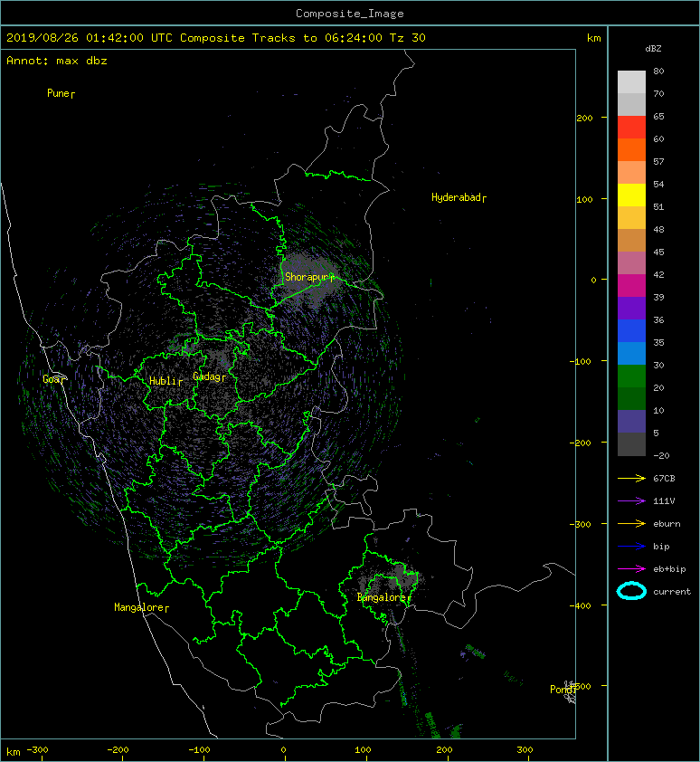
Task: Click the 2019/08/26 01:42:00 UTC timestamp
Action: [x=89, y=38]
